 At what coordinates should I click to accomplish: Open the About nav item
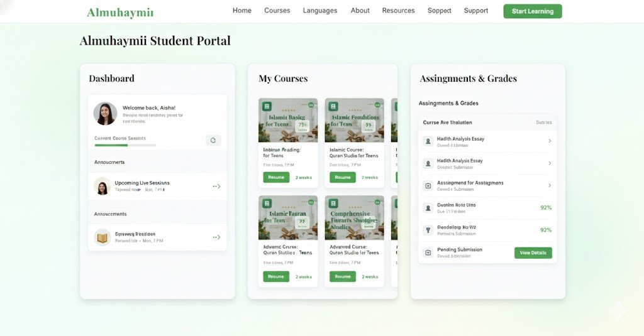click(x=360, y=11)
